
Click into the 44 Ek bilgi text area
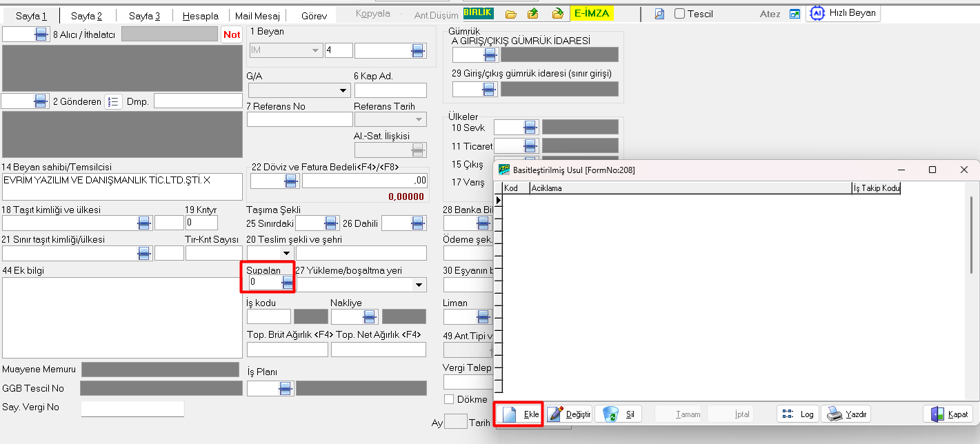(121, 317)
